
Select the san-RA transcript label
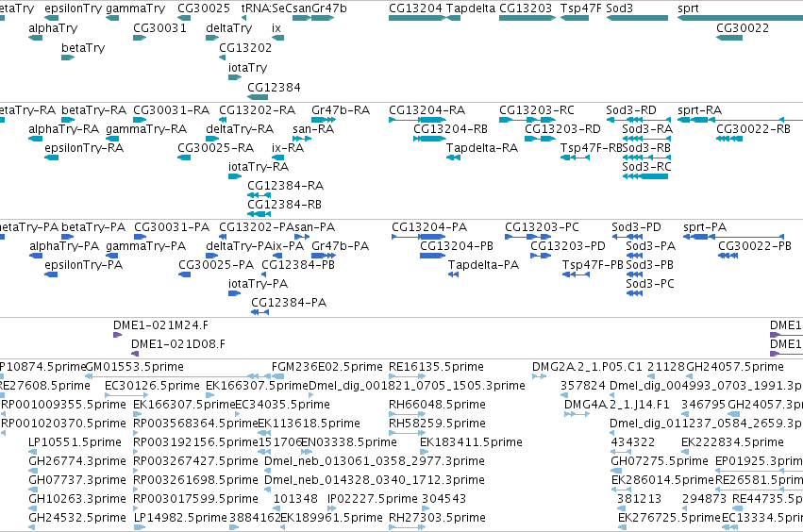click(313, 129)
